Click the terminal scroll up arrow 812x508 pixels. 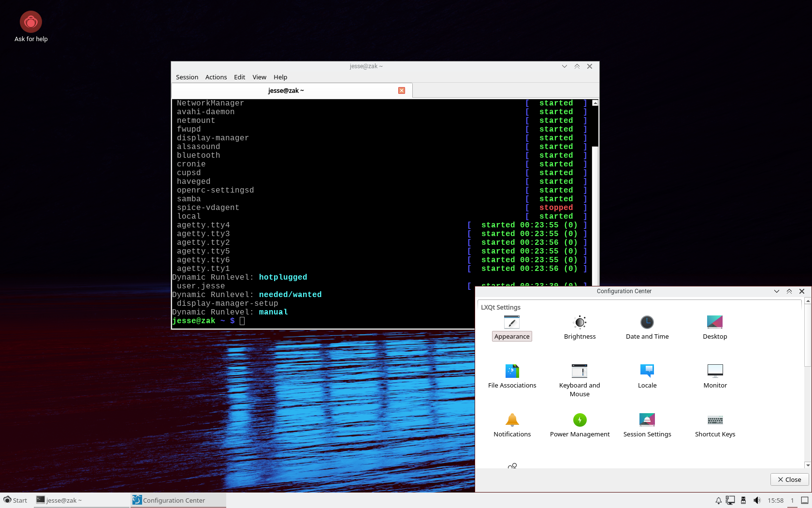595,103
